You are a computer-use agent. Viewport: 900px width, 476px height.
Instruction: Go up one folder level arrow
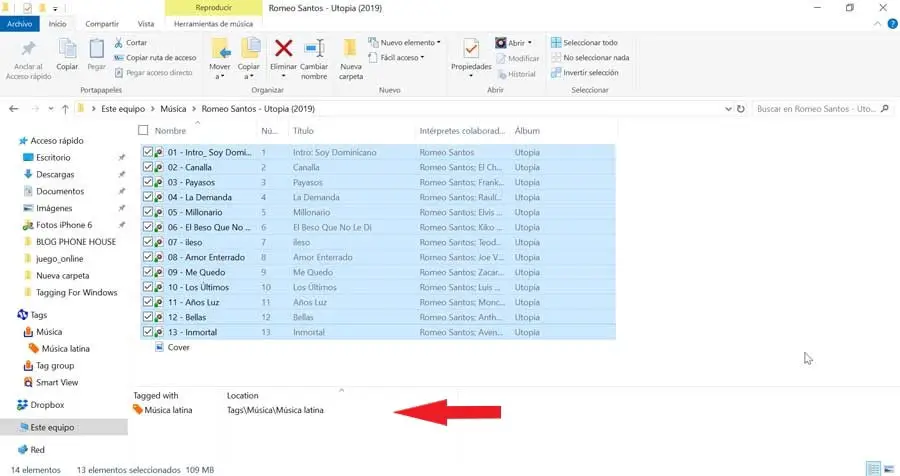coord(65,108)
